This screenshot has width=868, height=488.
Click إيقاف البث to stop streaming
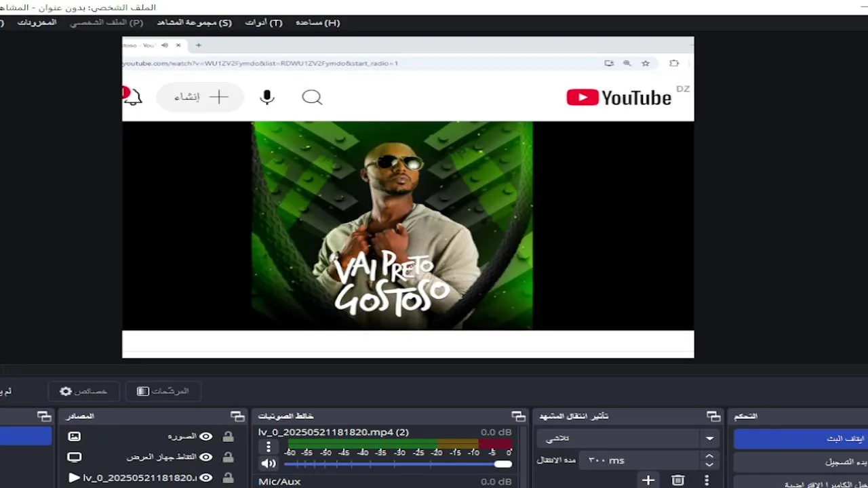801,439
